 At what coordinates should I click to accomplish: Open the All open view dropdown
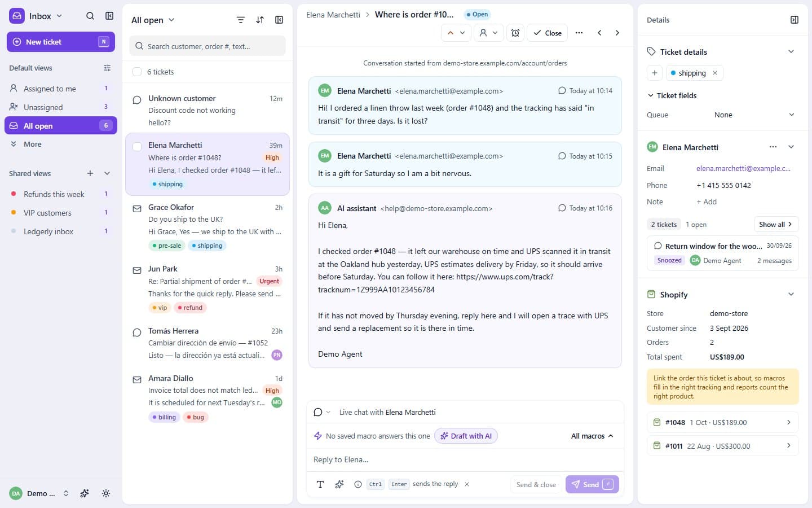point(153,20)
